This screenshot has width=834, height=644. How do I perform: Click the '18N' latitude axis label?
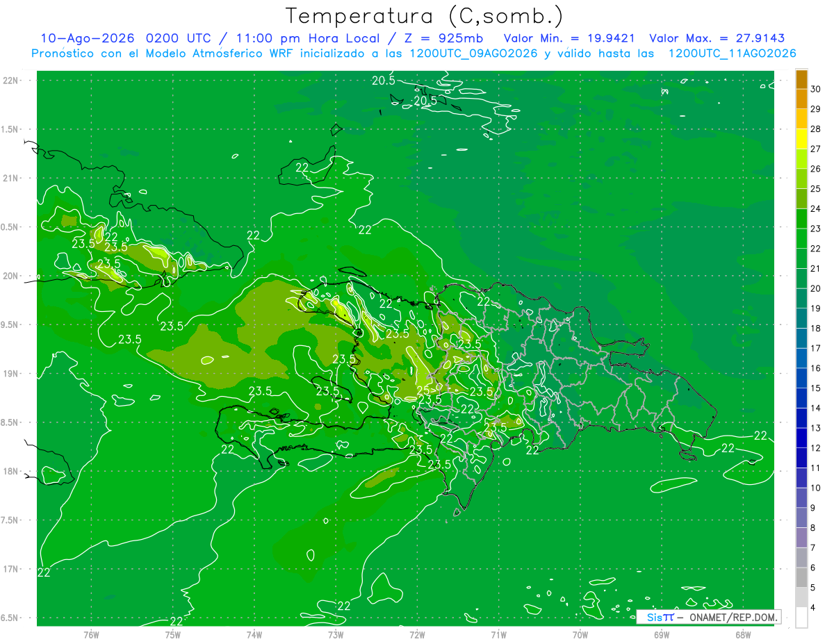[10, 472]
